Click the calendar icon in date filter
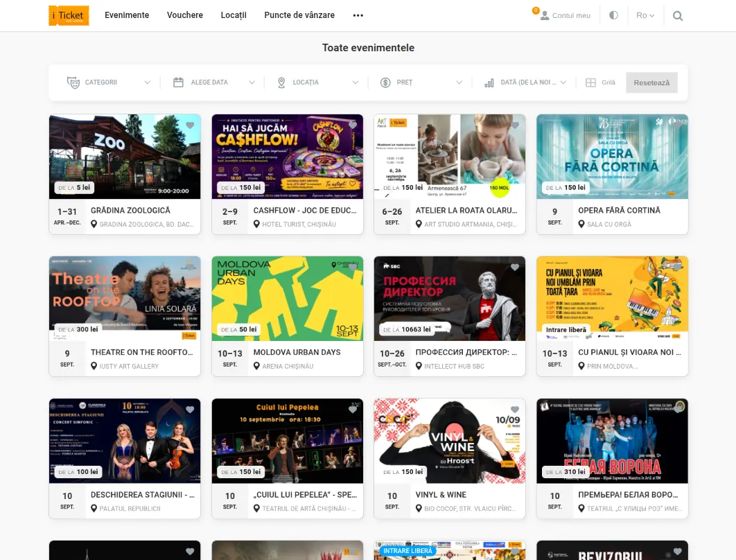This screenshot has width=736, height=560. click(178, 82)
